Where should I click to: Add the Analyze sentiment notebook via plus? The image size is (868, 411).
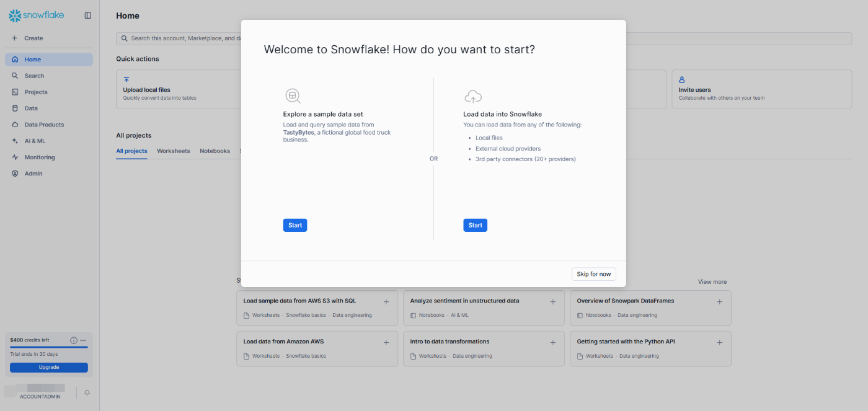pos(553,302)
